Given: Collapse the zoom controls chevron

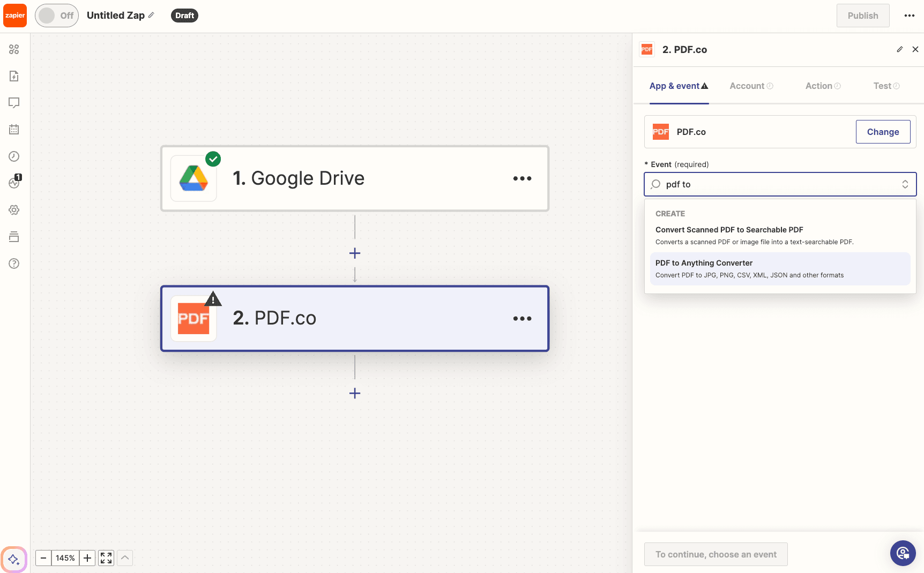Looking at the screenshot, I should (x=125, y=558).
